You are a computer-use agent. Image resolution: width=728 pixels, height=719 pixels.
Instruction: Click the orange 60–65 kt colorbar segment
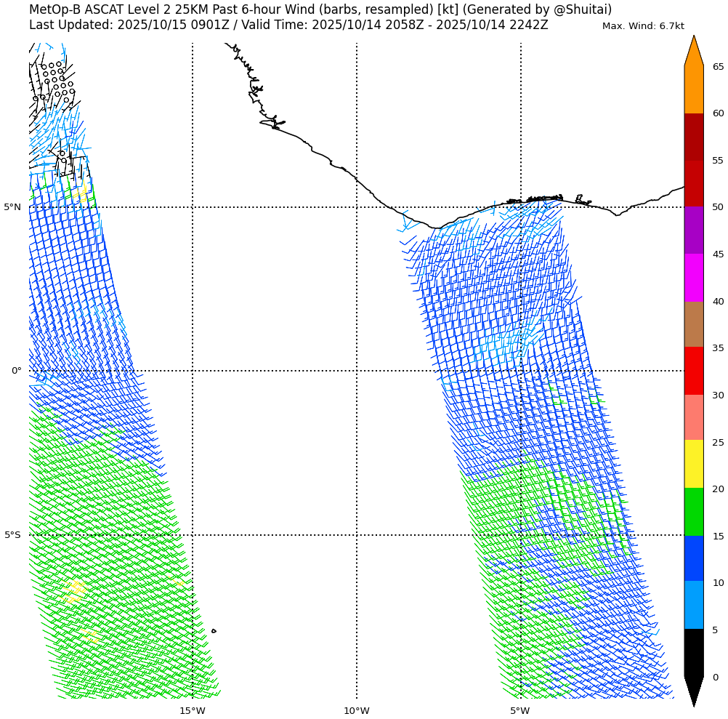click(693, 89)
